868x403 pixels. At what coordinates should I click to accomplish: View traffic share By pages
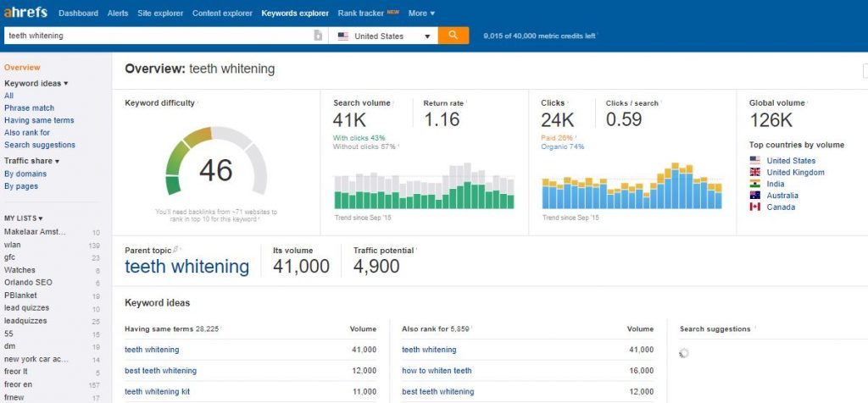tap(21, 186)
